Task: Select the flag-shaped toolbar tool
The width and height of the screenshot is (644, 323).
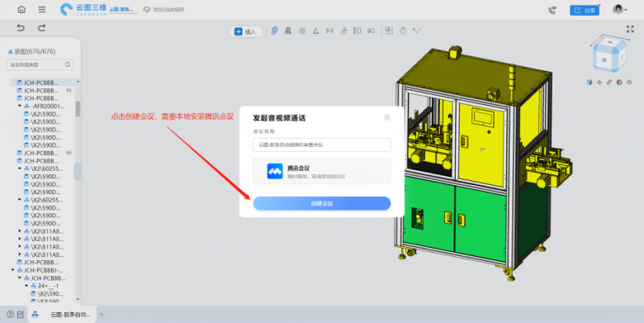Action: (343, 31)
